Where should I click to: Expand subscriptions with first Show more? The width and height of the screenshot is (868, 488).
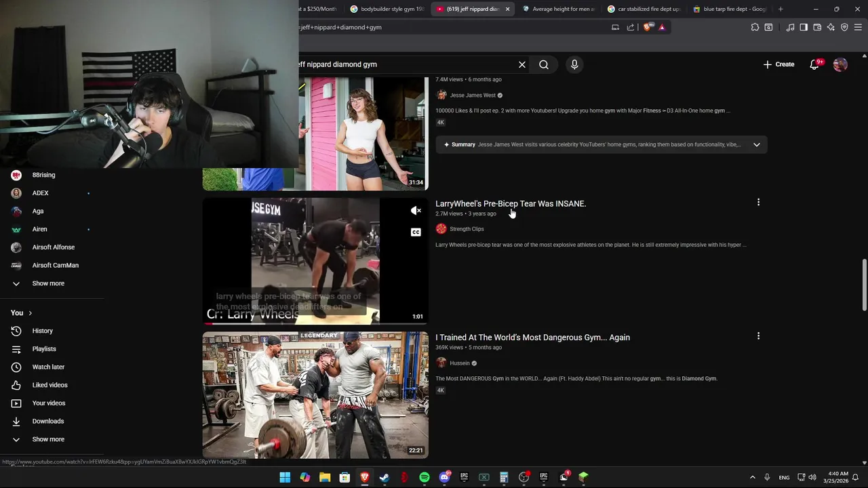pos(47,283)
